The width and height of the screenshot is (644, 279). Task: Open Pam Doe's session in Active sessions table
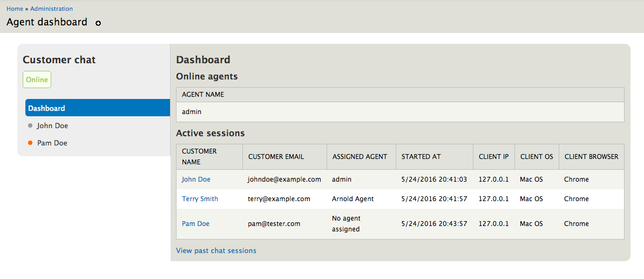pyautogui.click(x=195, y=224)
